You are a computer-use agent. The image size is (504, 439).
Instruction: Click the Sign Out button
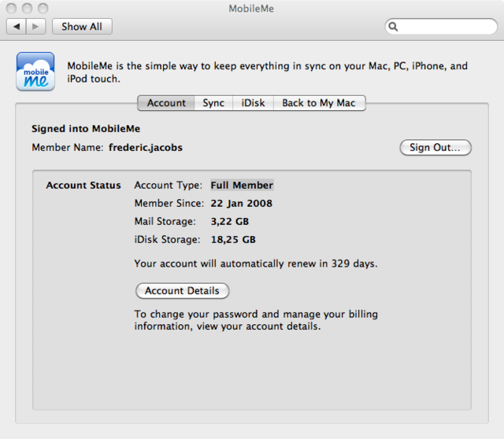(435, 147)
